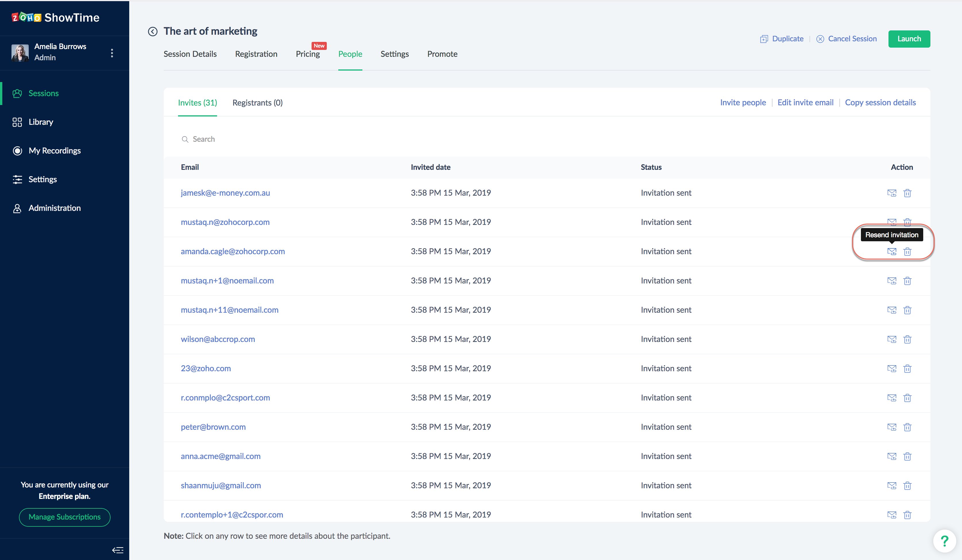Click Manage Subscriptions button

click(65, 517)
